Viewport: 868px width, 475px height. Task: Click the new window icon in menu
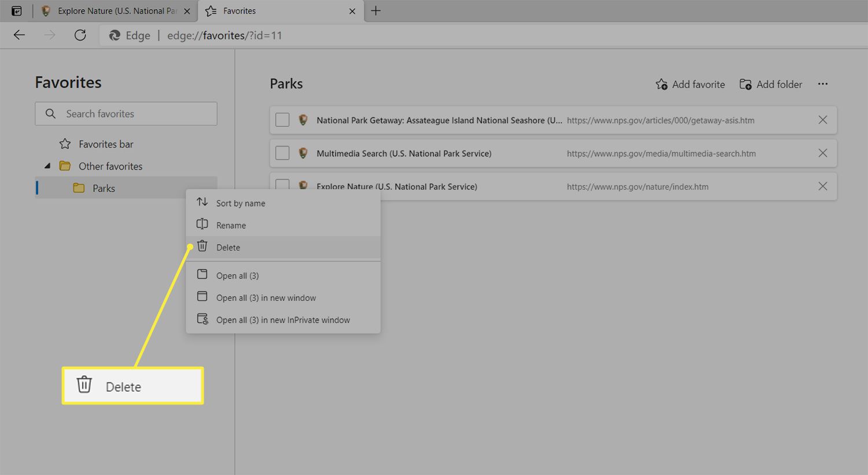pyautogui.click(x=202, y=296)
